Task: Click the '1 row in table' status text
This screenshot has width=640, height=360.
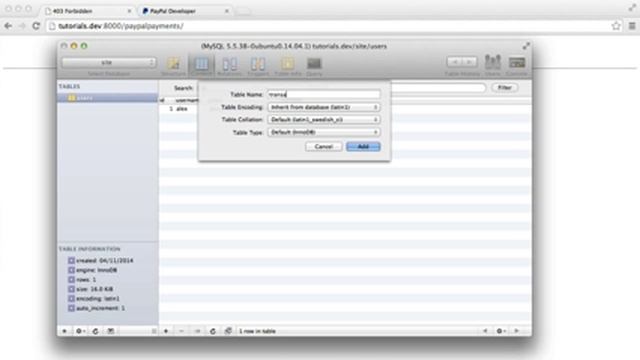Action: (x=257, y=331)
